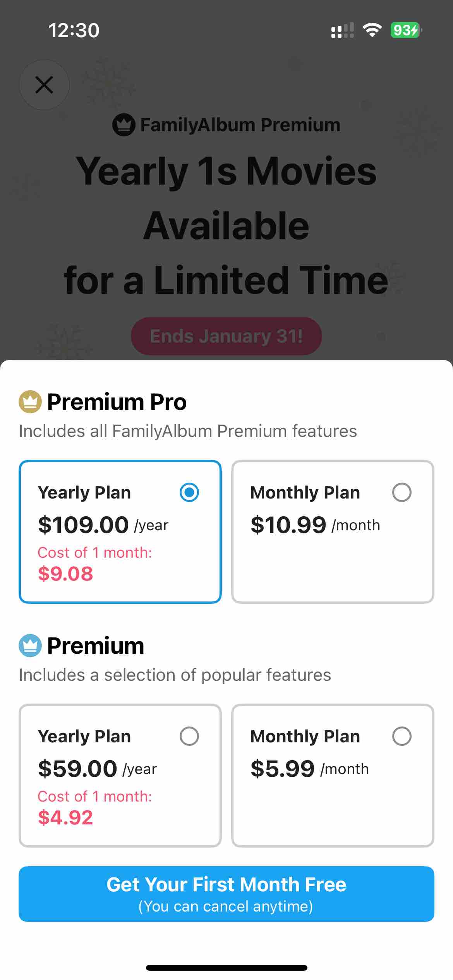The height and width of the screenshot is (980, 453).
Task: Choose the $10.99 per month plan card
Action: tap(333, 531)
